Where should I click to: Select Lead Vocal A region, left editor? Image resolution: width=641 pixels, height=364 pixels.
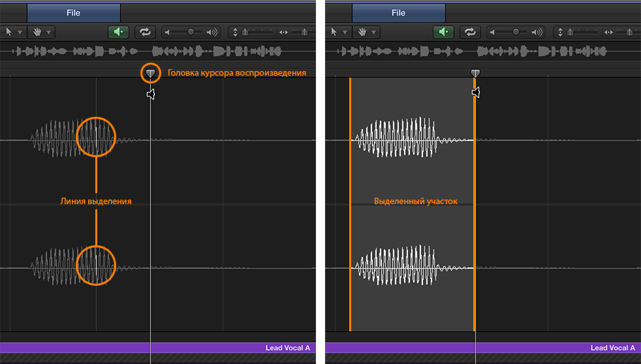coord(158,348)
